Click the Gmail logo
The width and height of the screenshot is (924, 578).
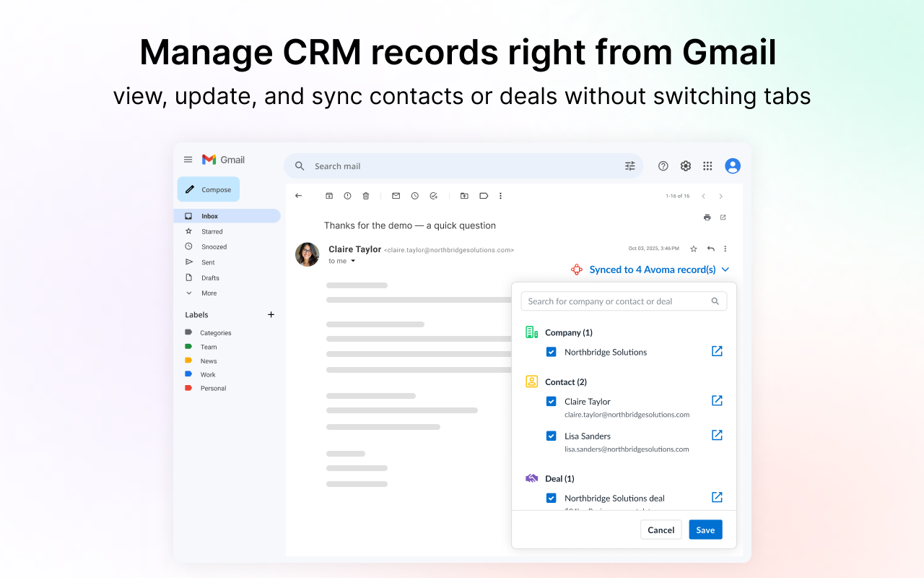(223, 160)
